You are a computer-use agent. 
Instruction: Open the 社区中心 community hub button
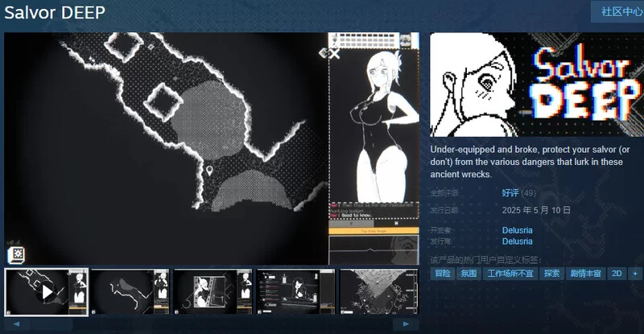(617, 11)
